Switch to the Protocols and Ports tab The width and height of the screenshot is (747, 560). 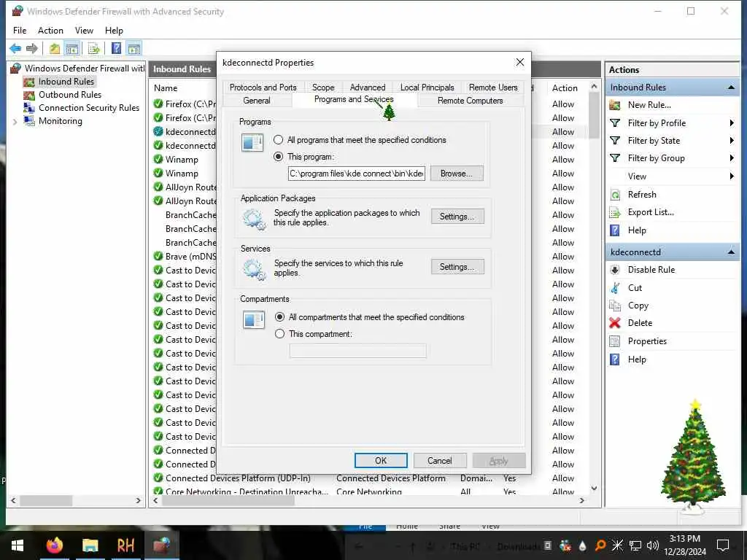(263, 87)
